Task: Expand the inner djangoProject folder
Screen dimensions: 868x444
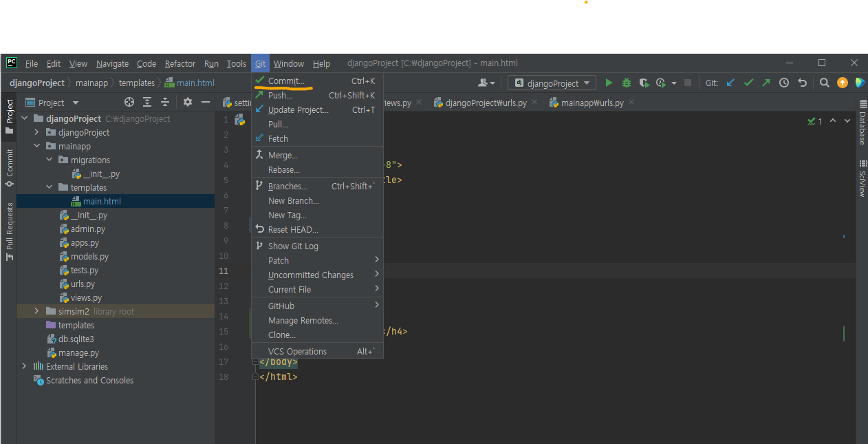Action: [x=36, y=132]
